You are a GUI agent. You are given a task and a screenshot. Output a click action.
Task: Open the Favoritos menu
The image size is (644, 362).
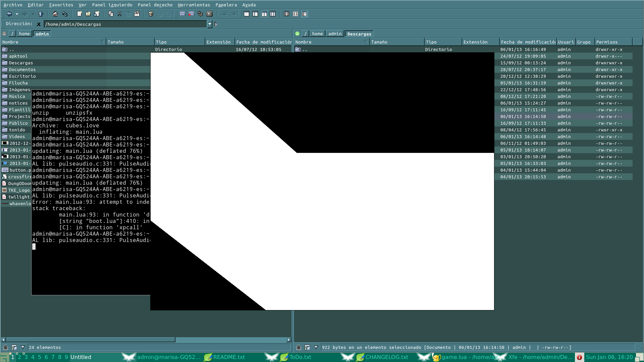click(x=61, y=5)
